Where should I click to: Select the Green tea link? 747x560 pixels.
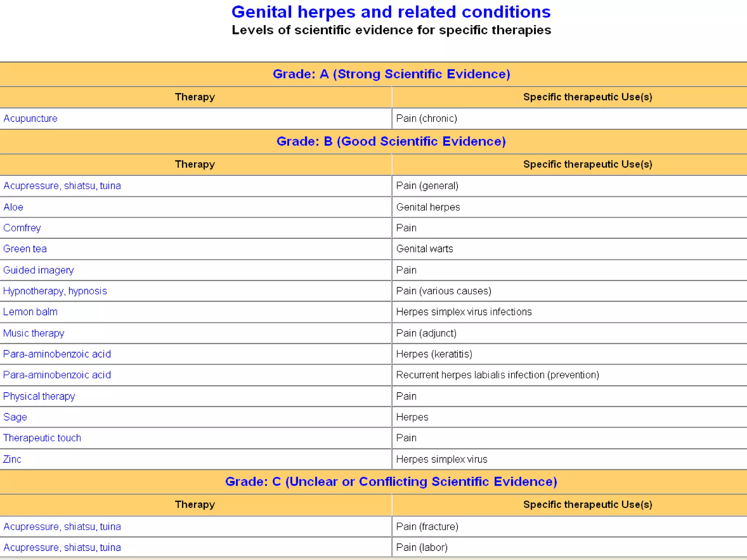click(x=25, y=249)
